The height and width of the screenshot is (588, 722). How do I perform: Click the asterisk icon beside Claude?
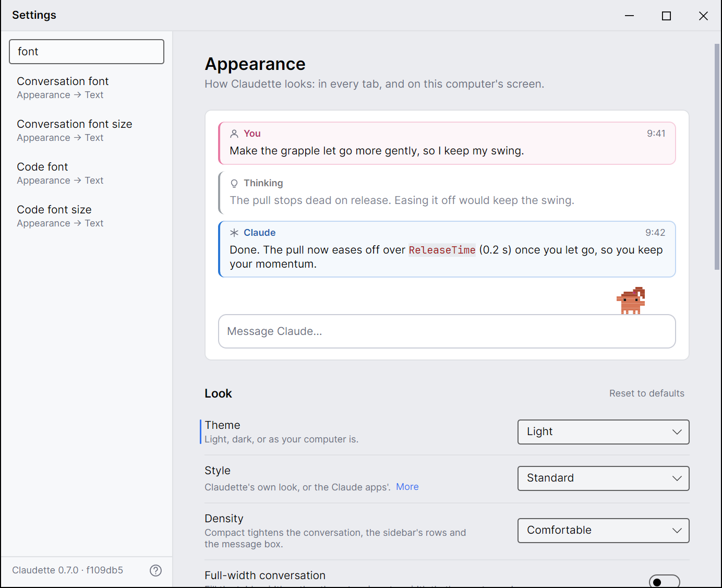tap(234, 233)
